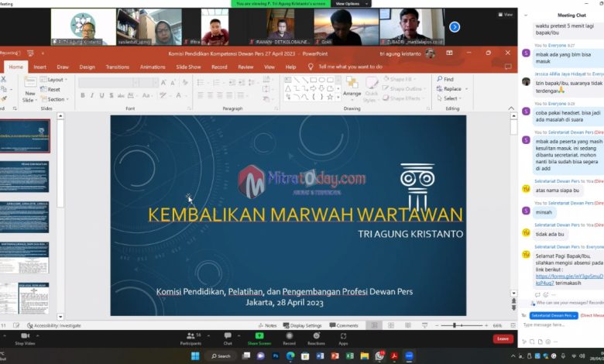The image size is (604, 364).
Task: Open Reactions in Zoom toolbar
Action: pyautogui.click(x=316, y=338)
